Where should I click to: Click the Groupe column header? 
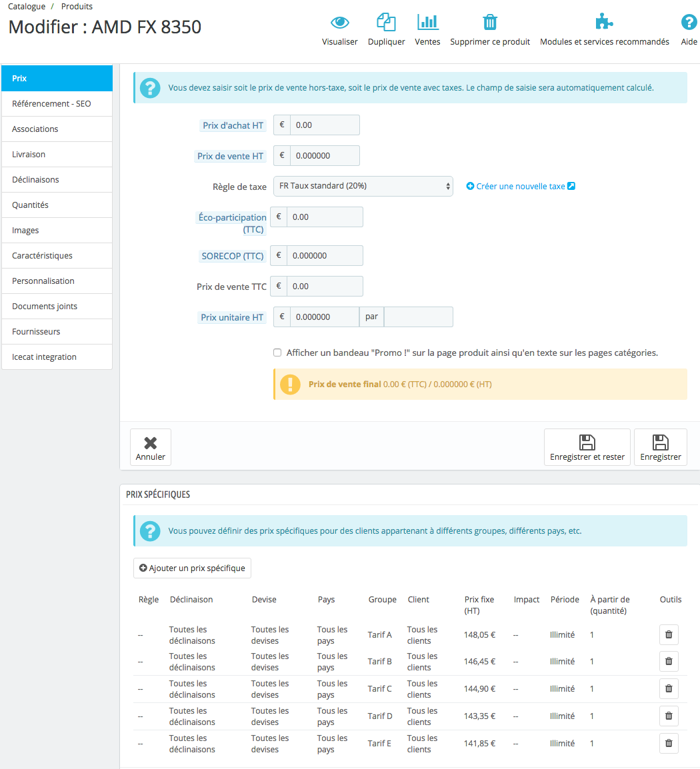[x=382, y=600]
